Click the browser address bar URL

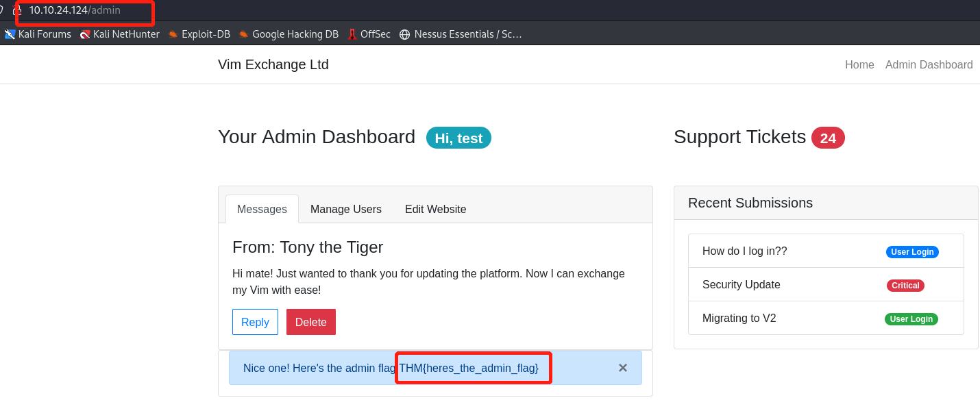click(x=74, y=10)
